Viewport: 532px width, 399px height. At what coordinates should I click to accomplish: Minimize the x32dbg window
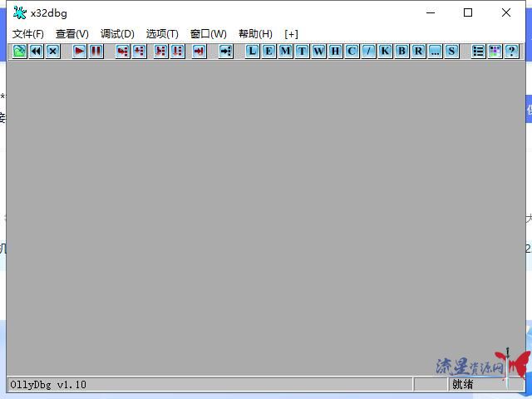(x=431, y=13)
